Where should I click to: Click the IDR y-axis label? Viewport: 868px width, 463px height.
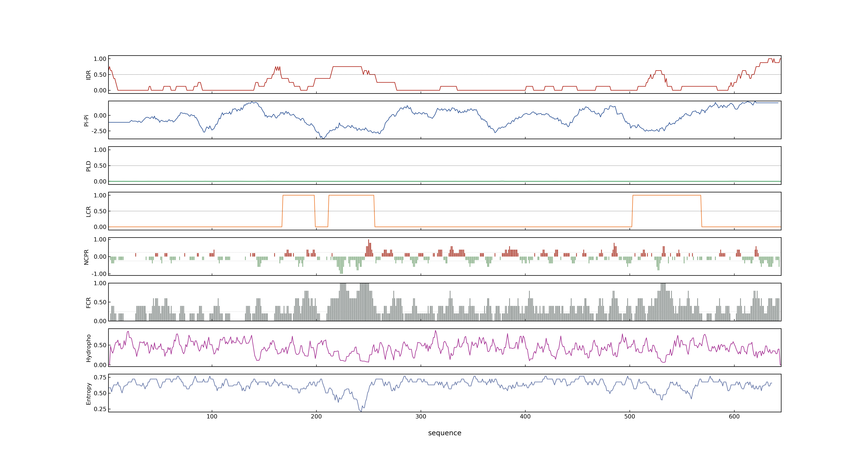pos(88,75)
